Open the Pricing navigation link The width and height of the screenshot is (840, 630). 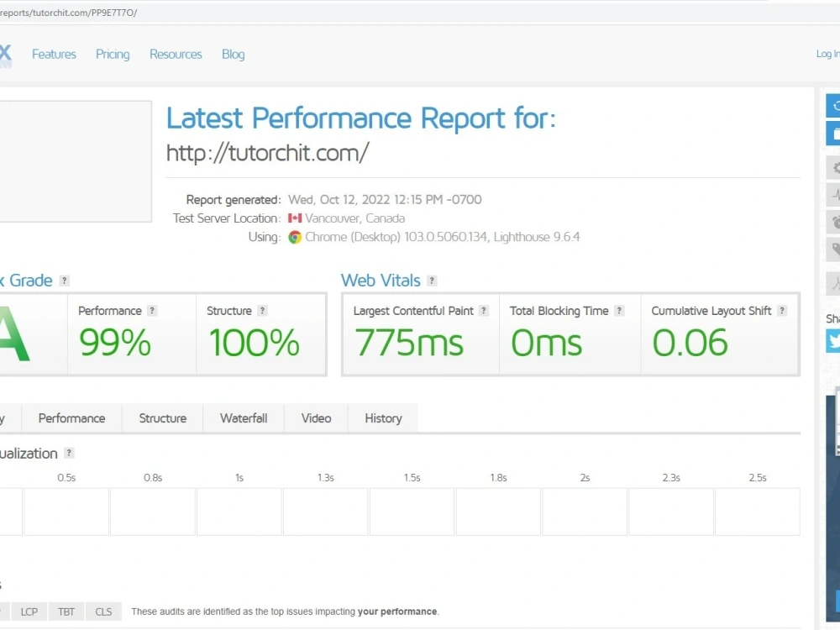click(113, 54)
